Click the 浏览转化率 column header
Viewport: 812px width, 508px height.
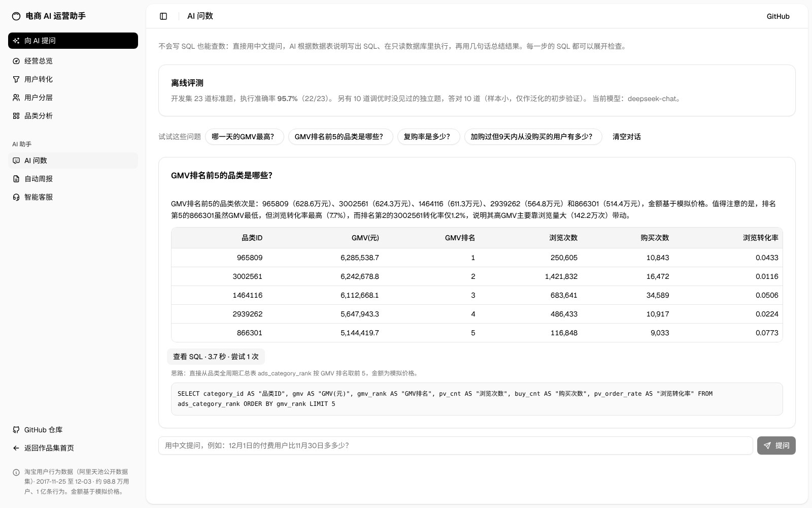[761, 238]
